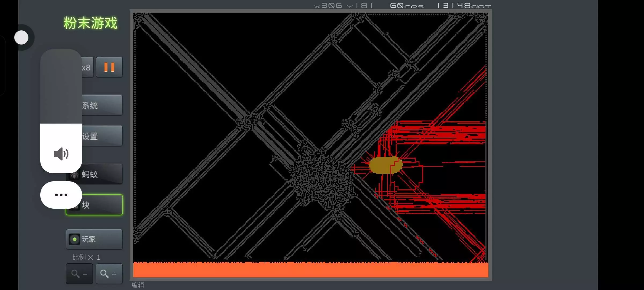The image size is (644, 290).
Task: Click the 编辑 edit label below canvas
Action: pyautogui.click(x=138, y=285)
